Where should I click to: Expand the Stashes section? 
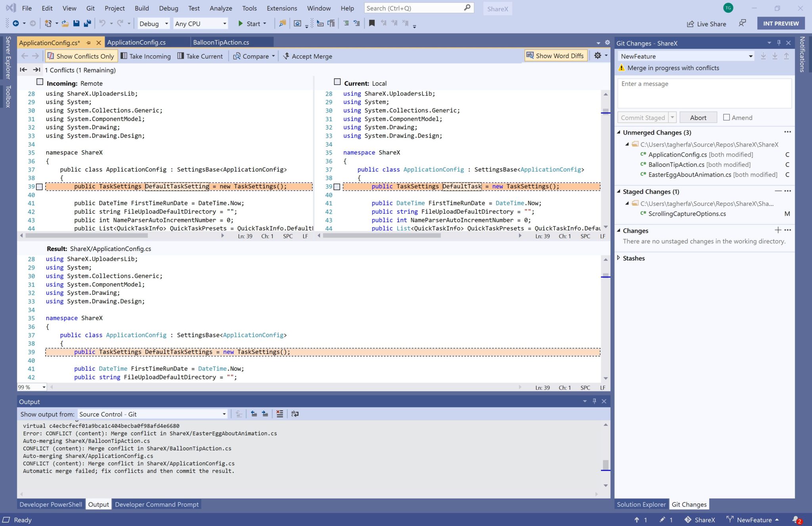[619, 258]
